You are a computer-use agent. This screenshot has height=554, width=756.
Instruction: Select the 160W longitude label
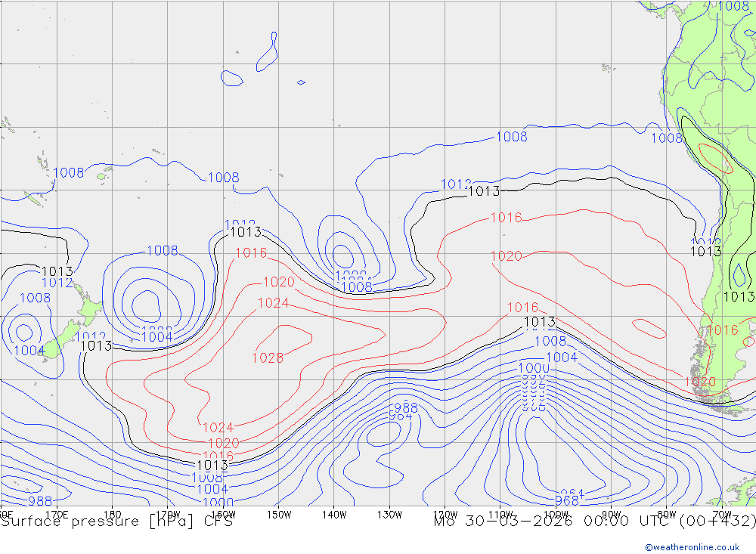coord(223,515)
